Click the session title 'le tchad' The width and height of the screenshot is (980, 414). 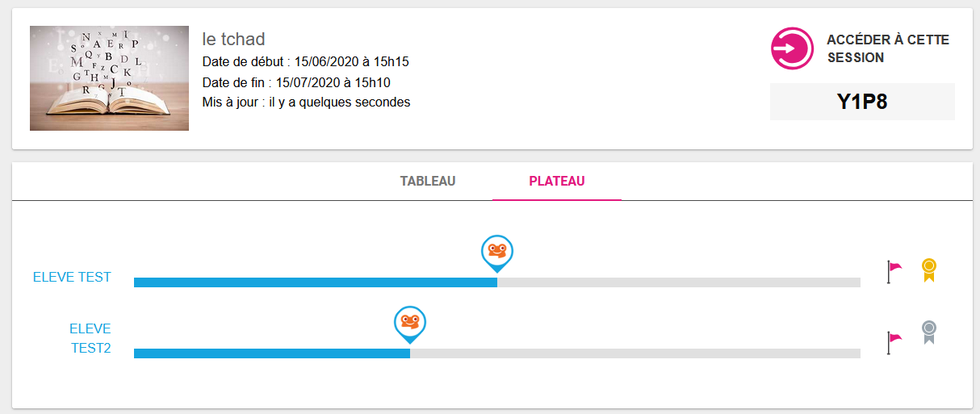(x=233, y=40)
